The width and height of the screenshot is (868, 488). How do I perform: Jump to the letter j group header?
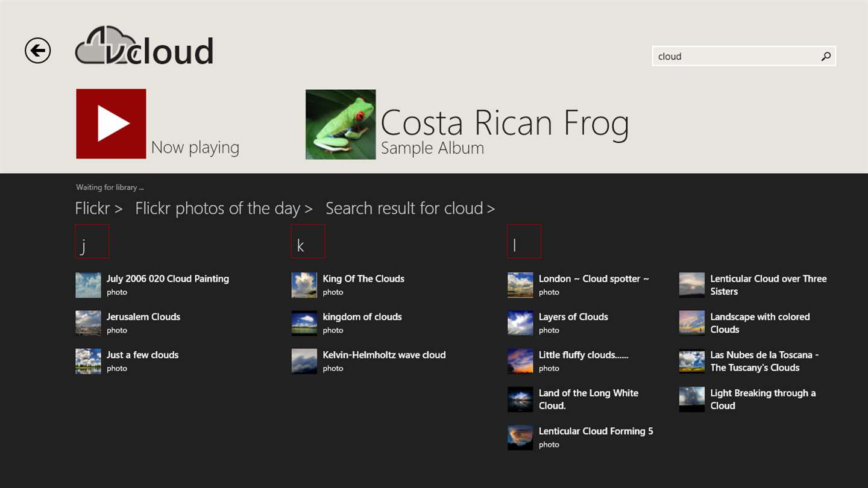click(x=92, y=242)
